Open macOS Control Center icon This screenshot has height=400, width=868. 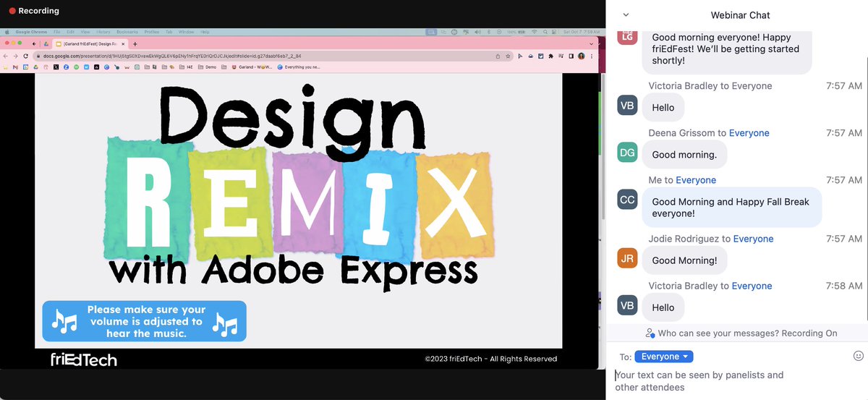pyautogui.click(x=554, y=32)
